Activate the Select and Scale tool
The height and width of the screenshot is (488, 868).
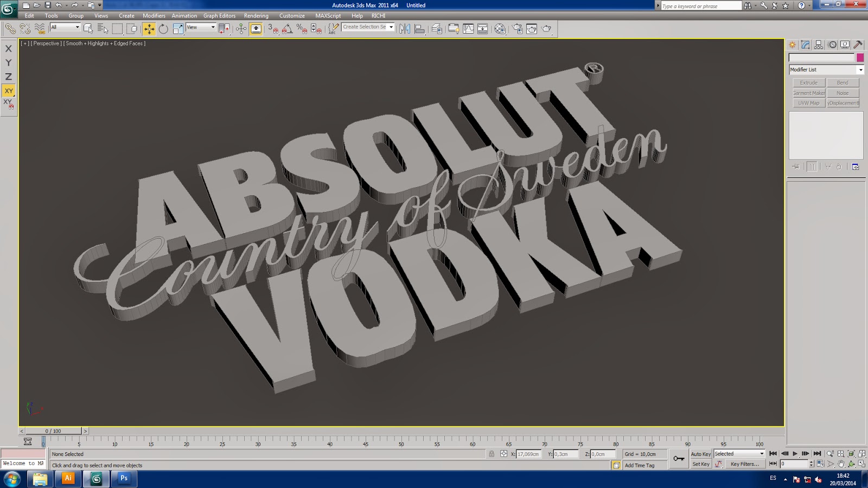coord(178,29)
